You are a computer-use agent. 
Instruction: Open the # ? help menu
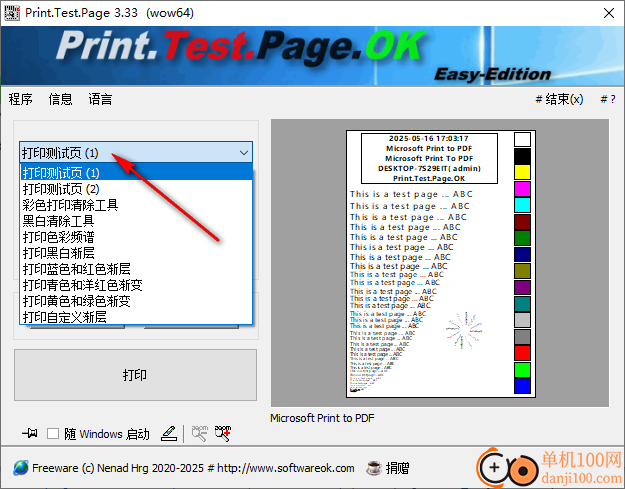tap(608, 99)
